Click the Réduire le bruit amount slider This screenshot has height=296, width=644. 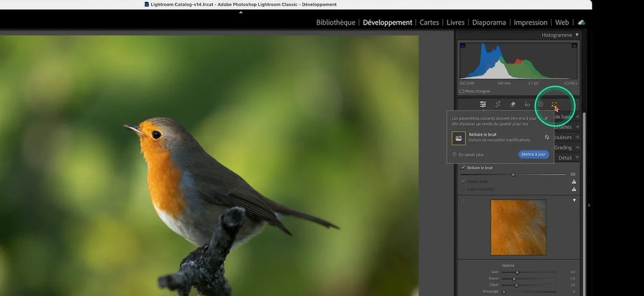514,175
